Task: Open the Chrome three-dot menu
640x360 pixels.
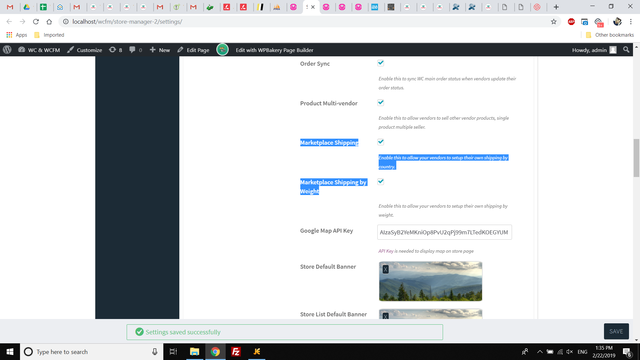Action: (x=631, y=22)
